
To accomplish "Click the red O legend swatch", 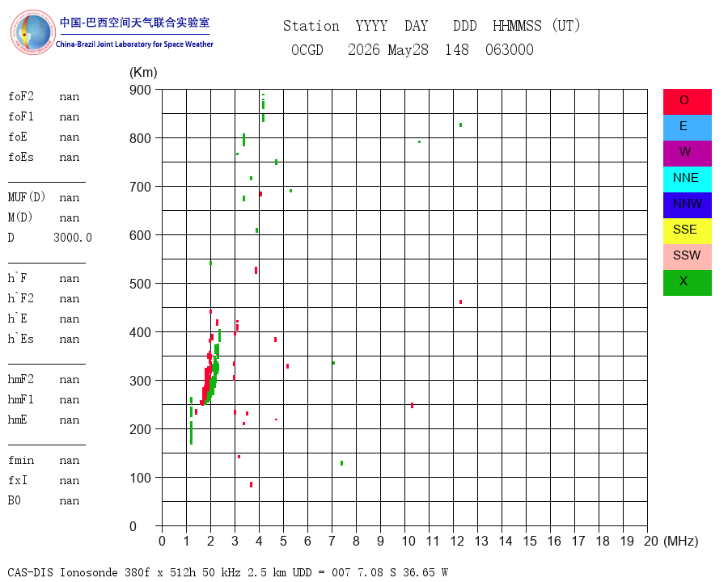I will coord(687,102).
